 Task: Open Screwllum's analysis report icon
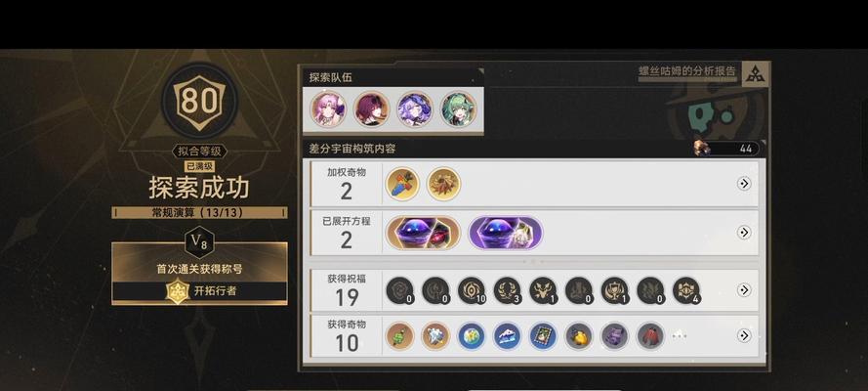pos(755,73)
